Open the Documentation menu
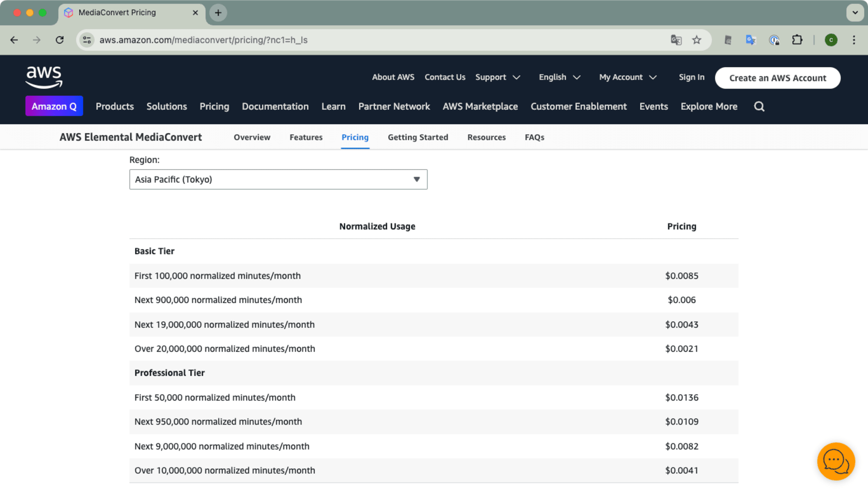Viewport: 868px width, 497px height. click(x=275, y=107)
